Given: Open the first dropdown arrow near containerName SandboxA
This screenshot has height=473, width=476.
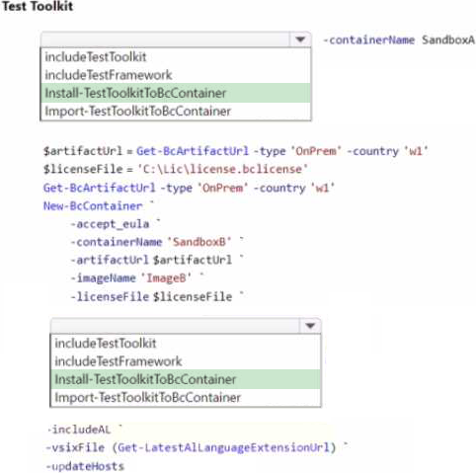Looking at the screenshot, I should tap(300, 39).
